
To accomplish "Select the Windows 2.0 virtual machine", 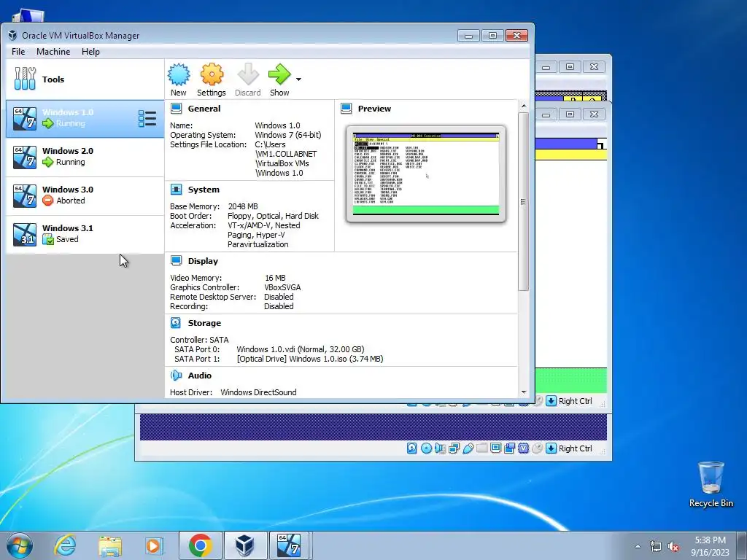I will pos(85,157).
